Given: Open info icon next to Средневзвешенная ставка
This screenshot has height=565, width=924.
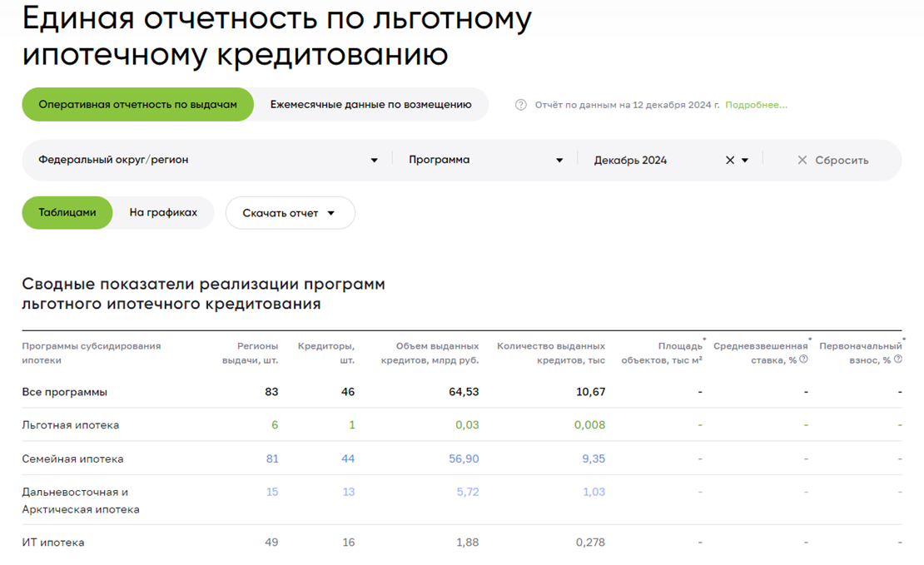Looking at the screenshot, I should point(803,359).
